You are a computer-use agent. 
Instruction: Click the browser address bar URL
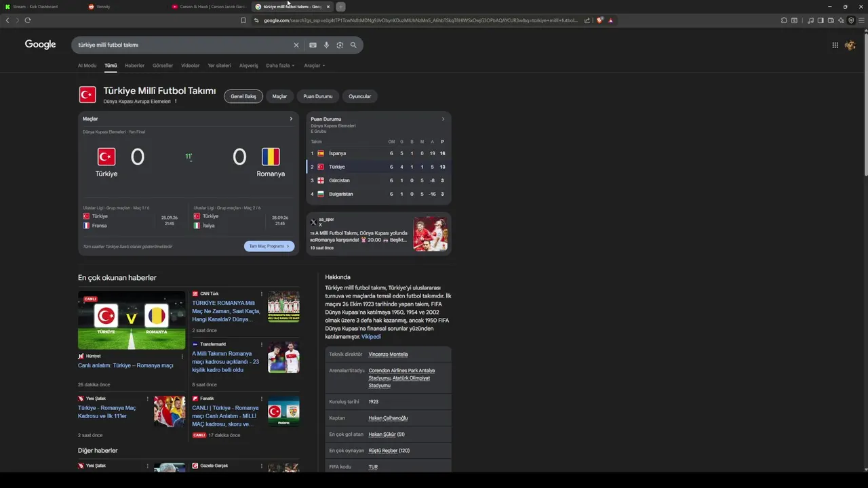click(420, 20)
